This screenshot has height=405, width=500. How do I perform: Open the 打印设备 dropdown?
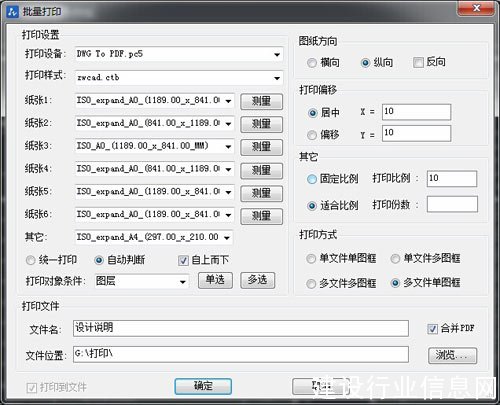179,54
